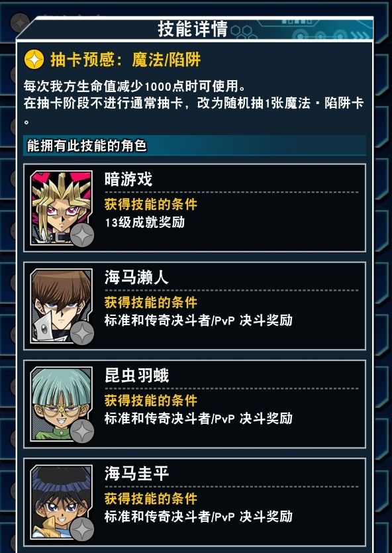Image resolution: width=392 pixels, height=553 pixels.
Task: Select the 海马濑人 character portrait
Action: coord(62,305)
